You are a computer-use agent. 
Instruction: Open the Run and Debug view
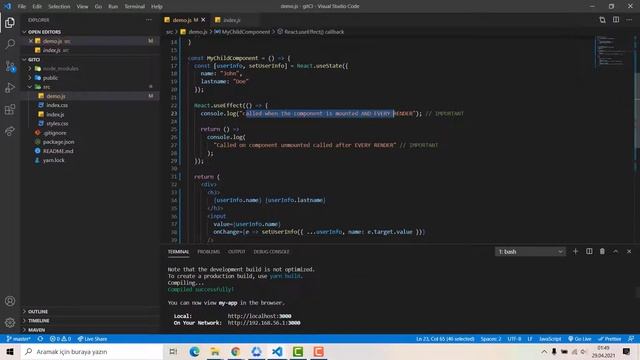click(x=10, y=88)
